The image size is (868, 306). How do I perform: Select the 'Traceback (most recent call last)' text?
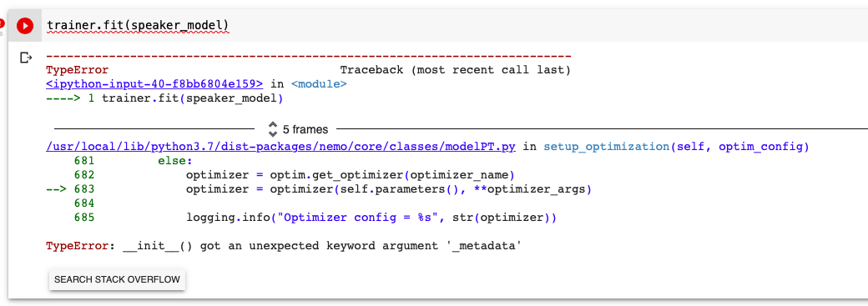(455, 70)
